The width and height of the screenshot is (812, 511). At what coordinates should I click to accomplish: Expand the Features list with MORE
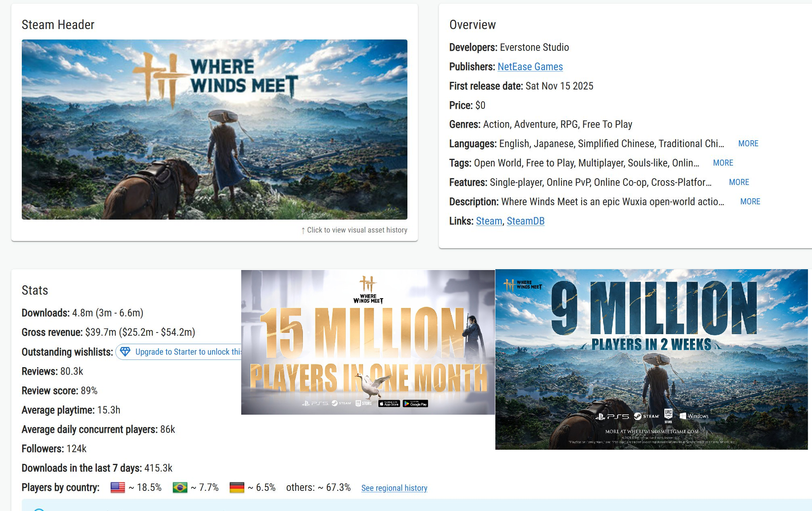tap(739, 182)
